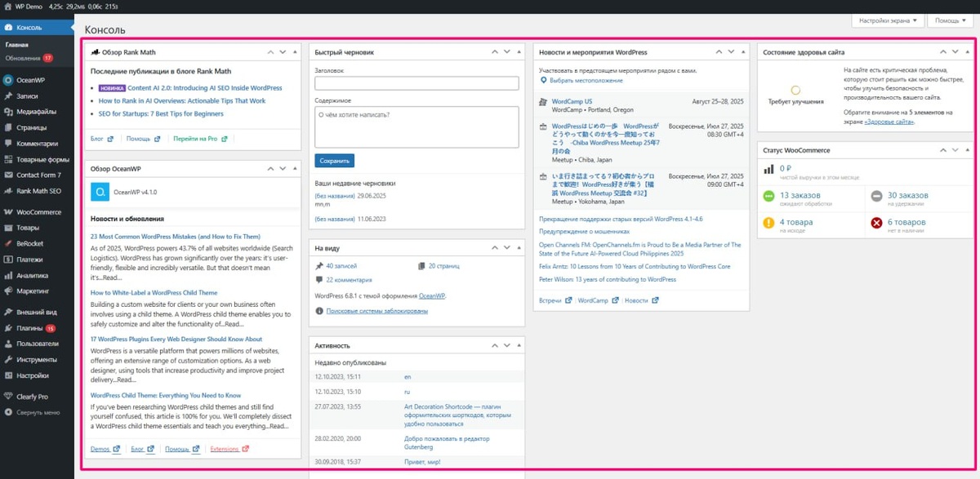Toggle the Статус WooCommerce panel triangle
Screen dimensions: 980x479
click(x=966, y=150)
